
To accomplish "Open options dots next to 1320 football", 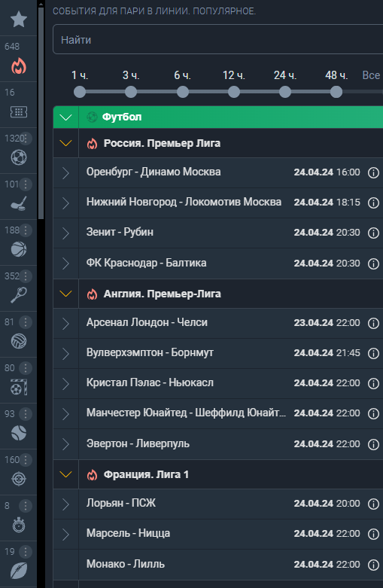I will [x=26, y=139].
